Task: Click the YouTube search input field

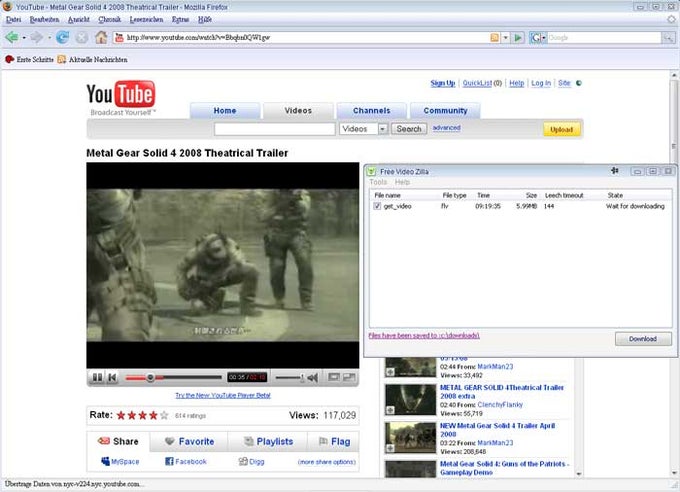Action: 275,129
